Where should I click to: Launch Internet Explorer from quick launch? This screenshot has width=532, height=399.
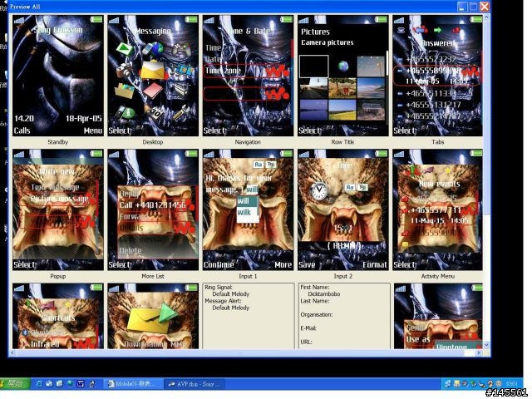tap(39, 384)
